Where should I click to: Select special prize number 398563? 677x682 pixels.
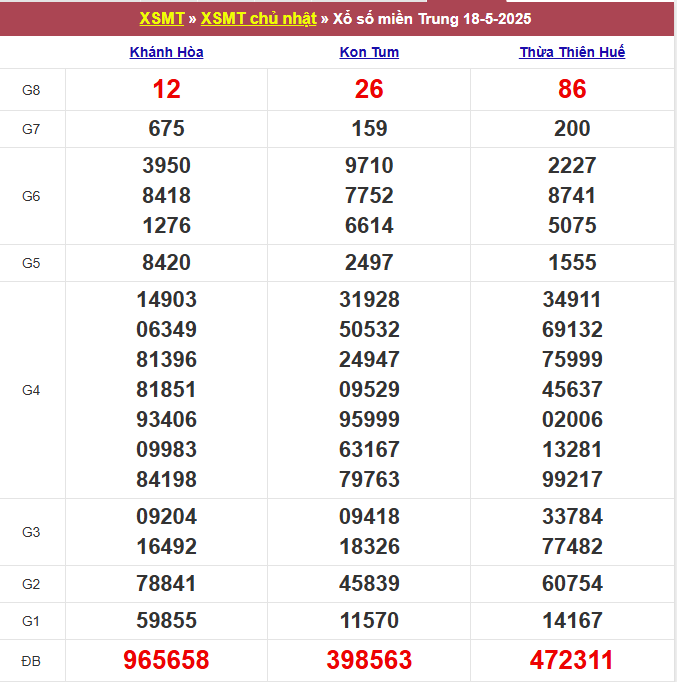(x=369, y=660)
